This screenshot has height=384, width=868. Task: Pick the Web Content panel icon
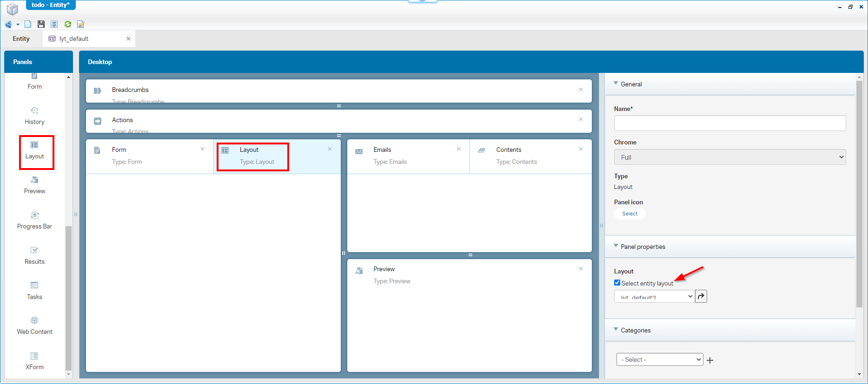pos(34,321)
